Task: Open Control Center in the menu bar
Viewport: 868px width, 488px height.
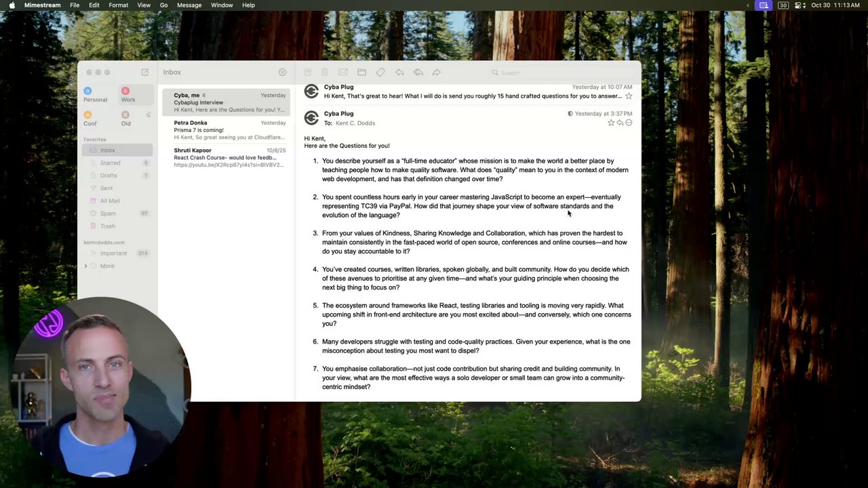Action: (800, 5)
